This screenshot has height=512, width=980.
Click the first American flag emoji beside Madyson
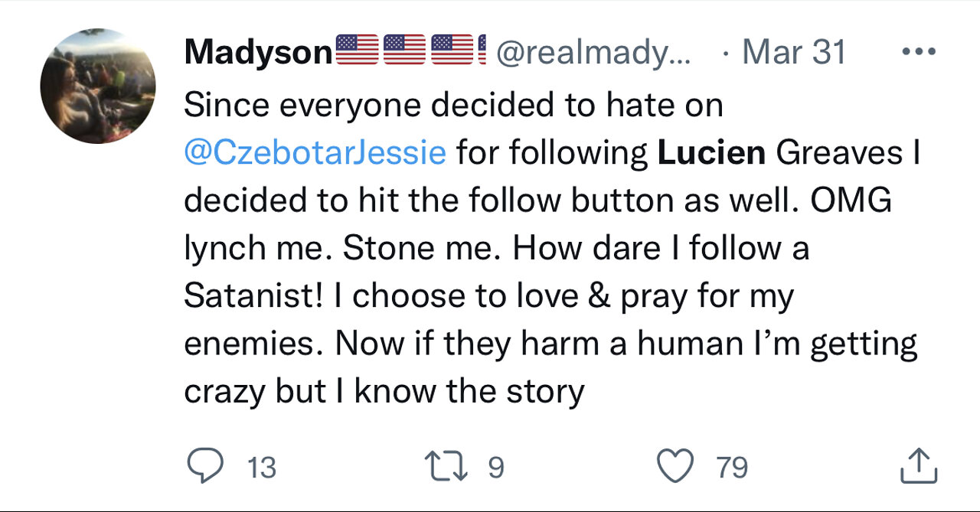click(x=357, y=53)
